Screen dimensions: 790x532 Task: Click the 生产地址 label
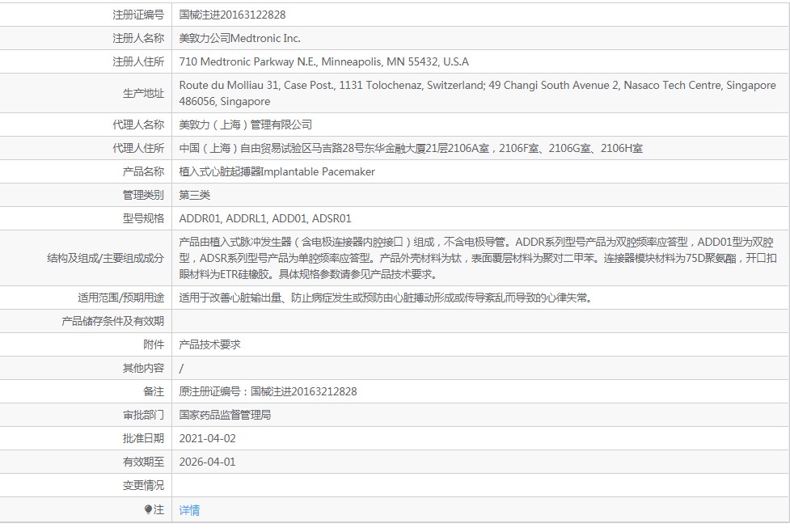pos(143,93)
